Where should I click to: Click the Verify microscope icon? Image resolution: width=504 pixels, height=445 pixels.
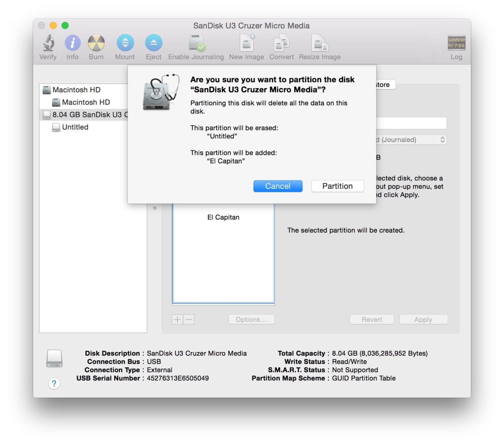[x=48, y=43]
